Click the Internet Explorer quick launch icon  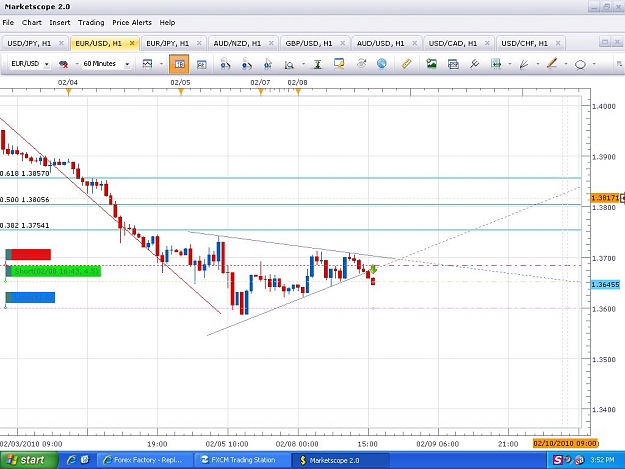(x=71, y=460)
